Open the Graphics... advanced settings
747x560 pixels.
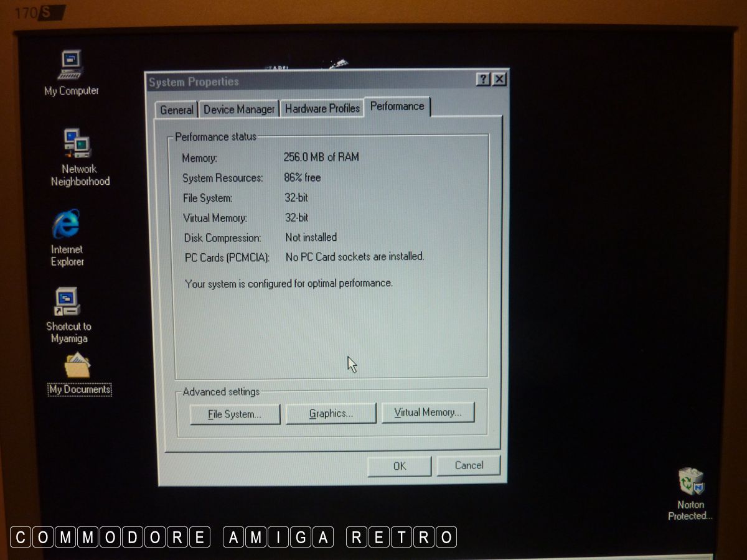[331, 413]
